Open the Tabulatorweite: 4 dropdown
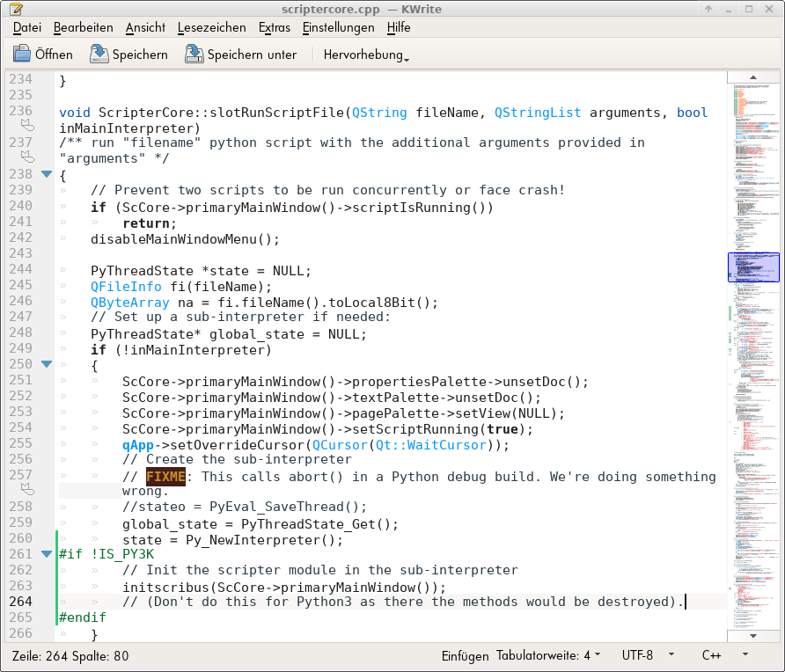 click(548, 655)
